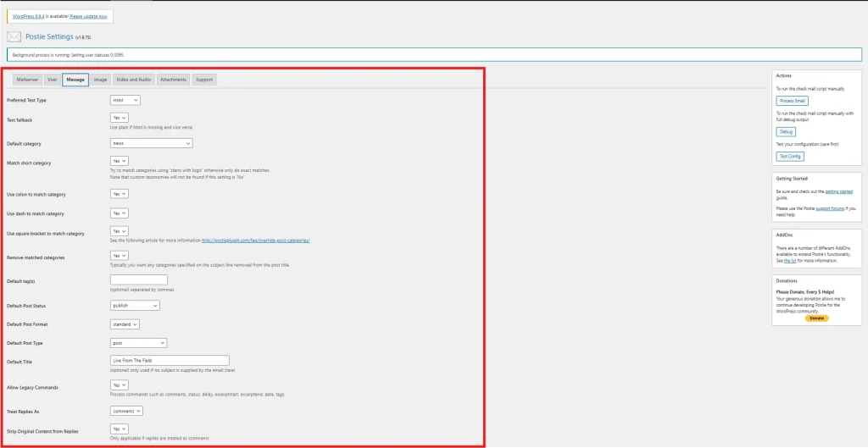868x448 pixels.
Task: Click the 'AddOns' panel heading
Action: click(784, 235)
